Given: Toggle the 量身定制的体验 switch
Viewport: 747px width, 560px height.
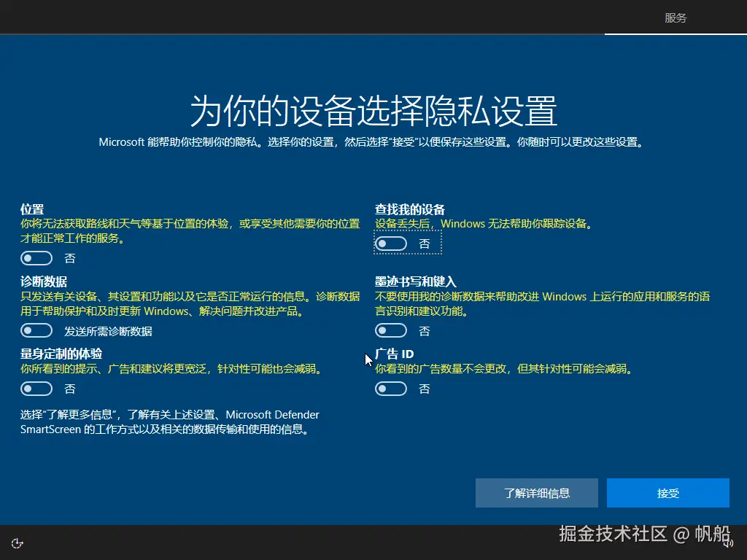Looking at the screenshot, I should 36,389.
